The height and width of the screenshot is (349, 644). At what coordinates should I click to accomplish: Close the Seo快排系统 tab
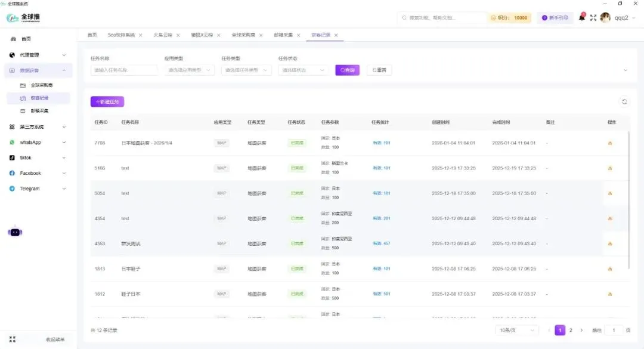[141, 35]
